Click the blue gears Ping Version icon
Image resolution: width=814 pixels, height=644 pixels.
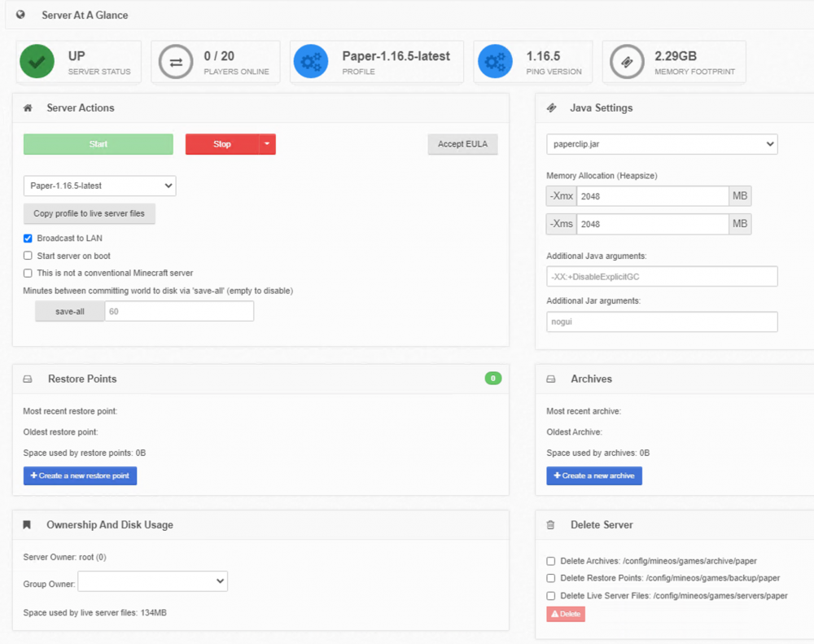coord(495,62)
